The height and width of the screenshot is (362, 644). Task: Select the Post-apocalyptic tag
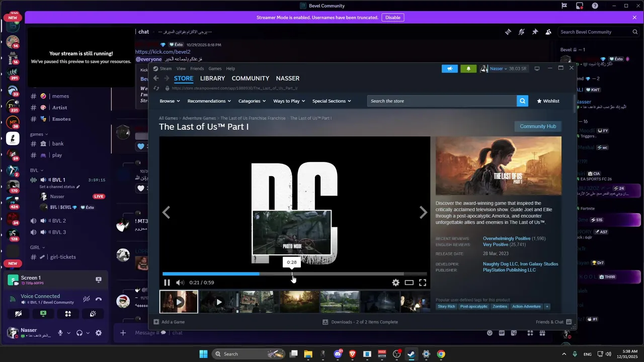click(x=474, y=306)
